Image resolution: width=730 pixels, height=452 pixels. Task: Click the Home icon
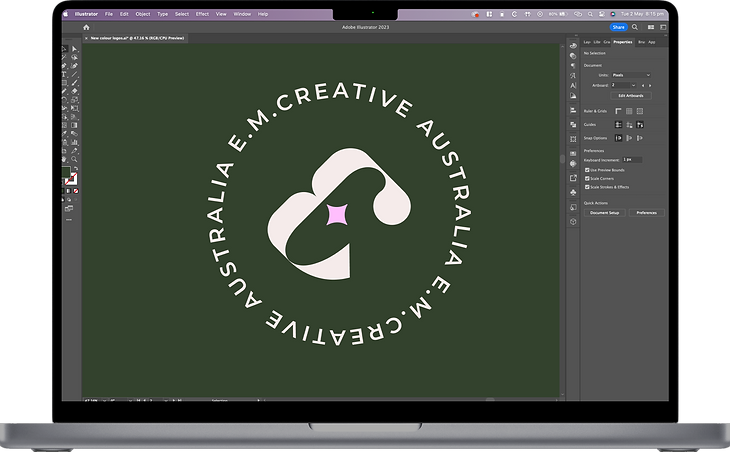pyautogui.click(x=86, y=27)
